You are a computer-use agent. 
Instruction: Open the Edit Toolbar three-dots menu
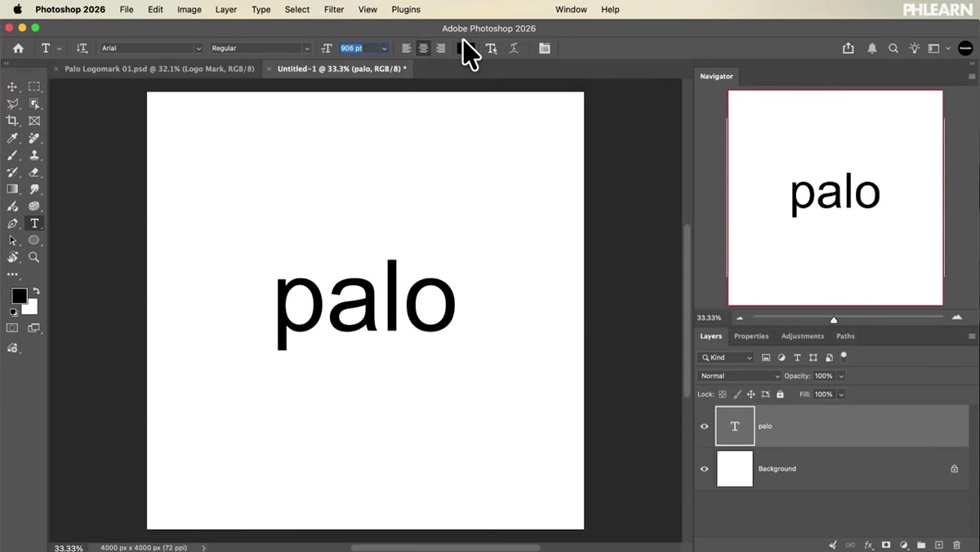pos(12,274)
